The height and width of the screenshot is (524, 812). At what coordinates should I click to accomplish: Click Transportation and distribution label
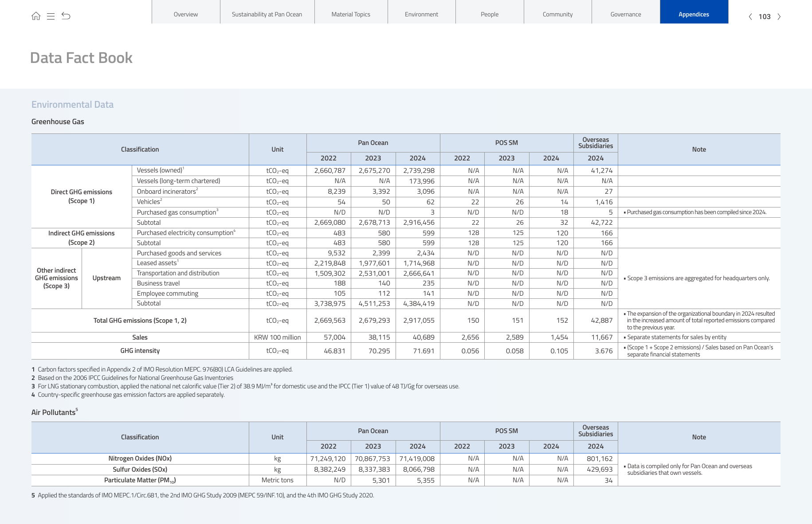tap(178, 273)
